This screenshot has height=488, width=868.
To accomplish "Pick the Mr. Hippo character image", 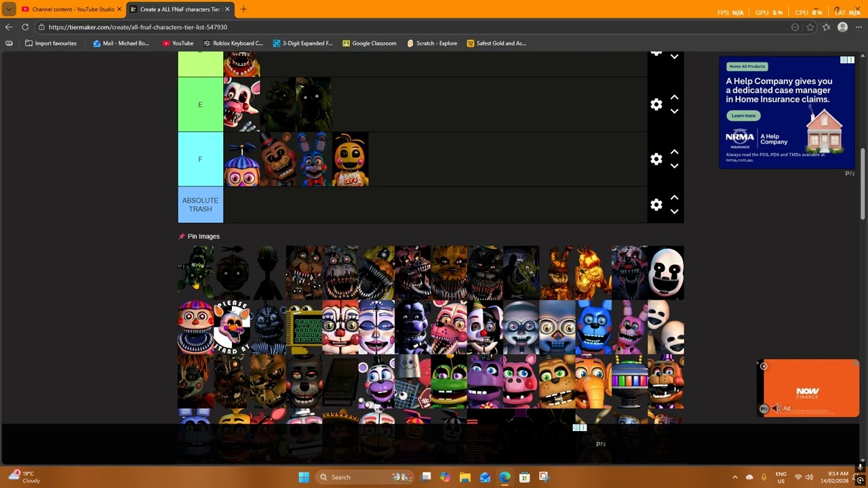I will pos(485,382).
